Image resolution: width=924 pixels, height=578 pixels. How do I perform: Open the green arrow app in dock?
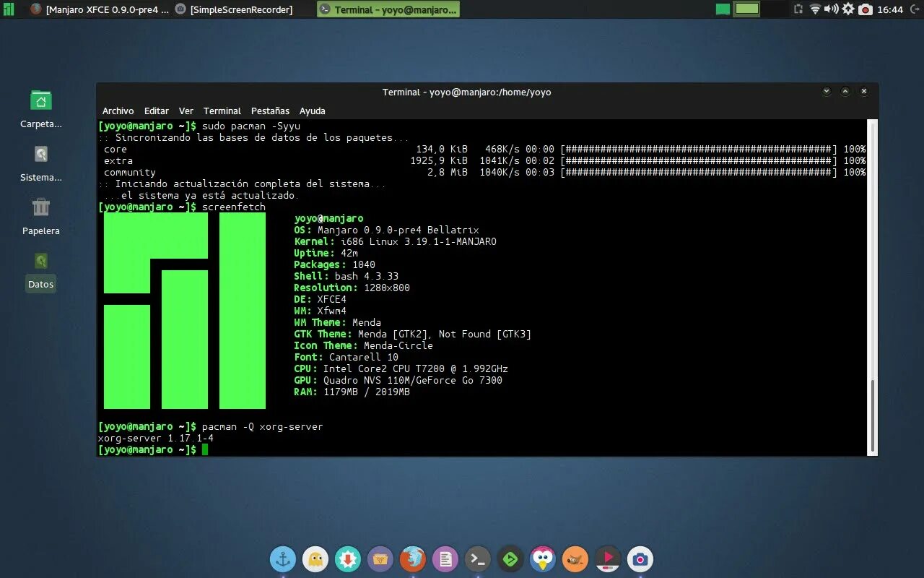(x=510, y=558)
